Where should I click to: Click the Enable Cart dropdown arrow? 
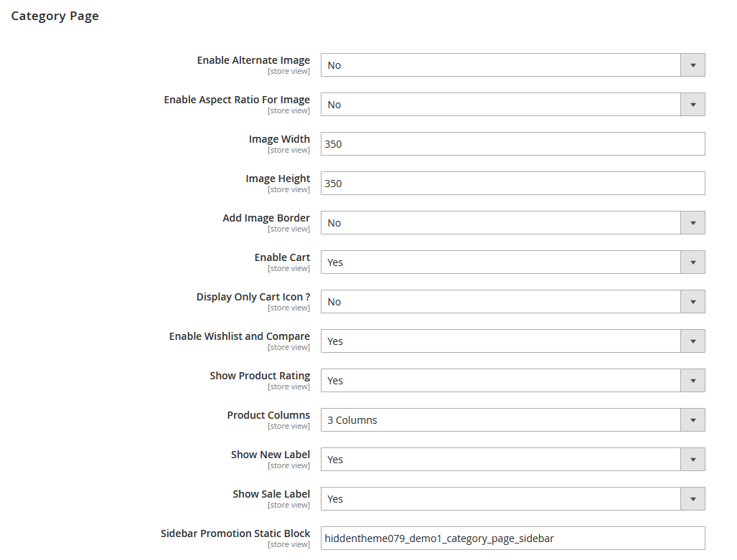(x=692, y=262)
